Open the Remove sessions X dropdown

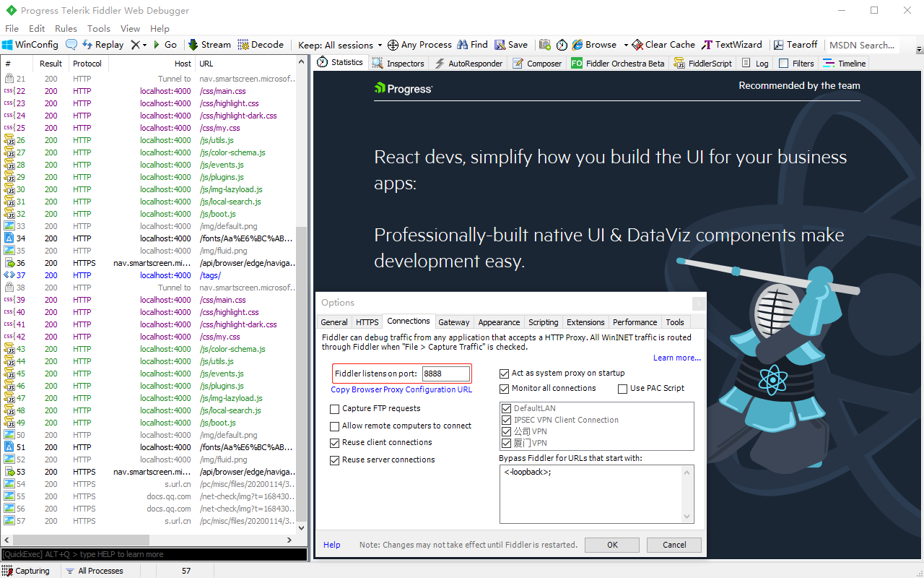pos(139,45)
